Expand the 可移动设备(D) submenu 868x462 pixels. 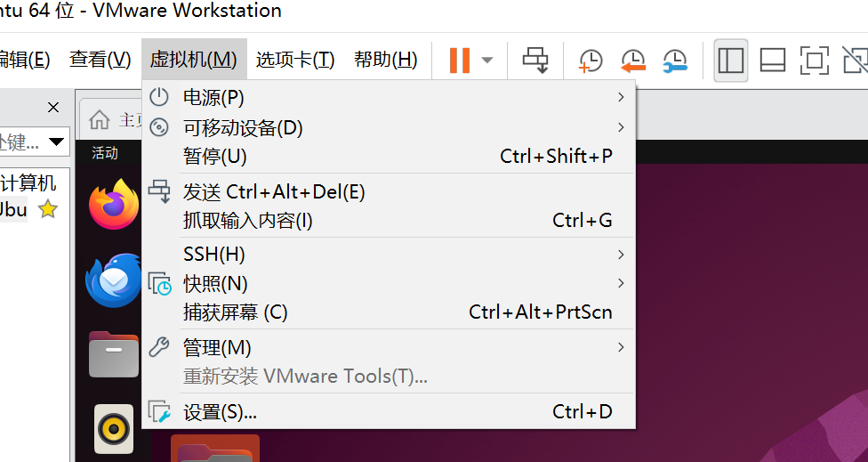(389, 128)
